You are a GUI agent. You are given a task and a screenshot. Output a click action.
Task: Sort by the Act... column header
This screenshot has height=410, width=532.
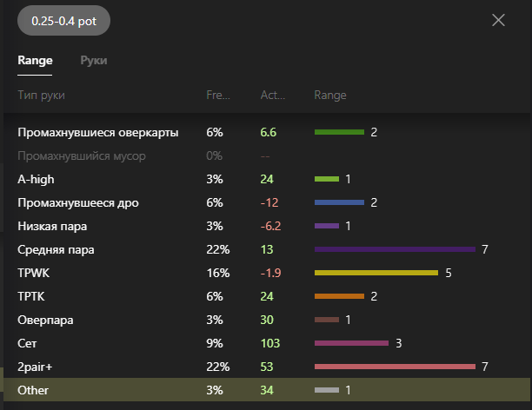coord(272,95)
